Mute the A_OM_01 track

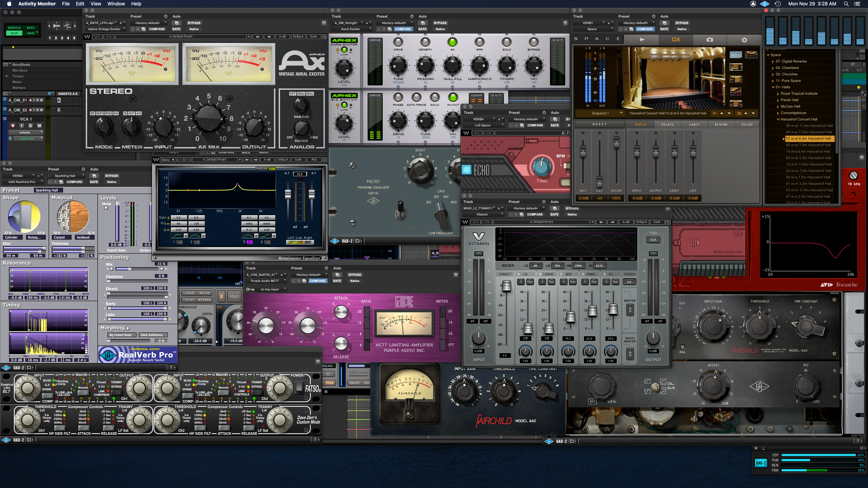pos(42,100)
